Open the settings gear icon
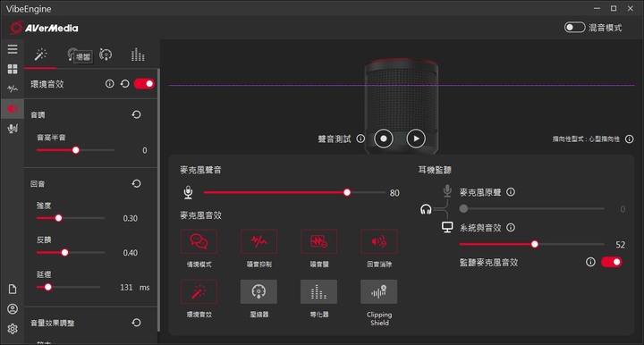Image resolution: width=644 pixels, height=345 pixels. point(13,329)
